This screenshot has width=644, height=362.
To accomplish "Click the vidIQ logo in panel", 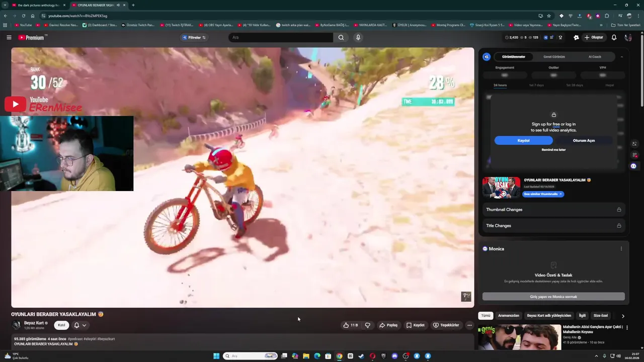I will pyautogui.click(x=487, y=57).
